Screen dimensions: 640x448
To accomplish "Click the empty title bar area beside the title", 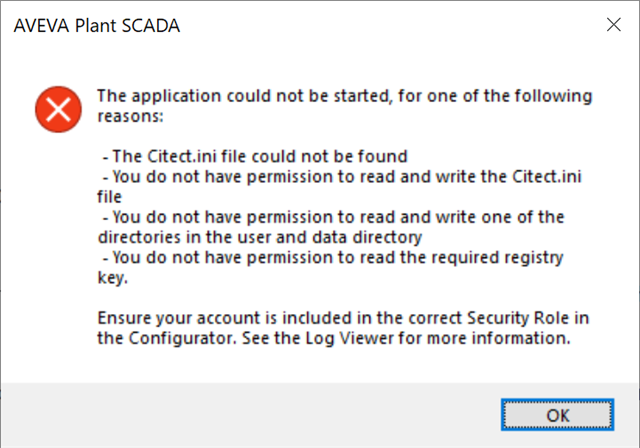I will click(x=391, y=25).
